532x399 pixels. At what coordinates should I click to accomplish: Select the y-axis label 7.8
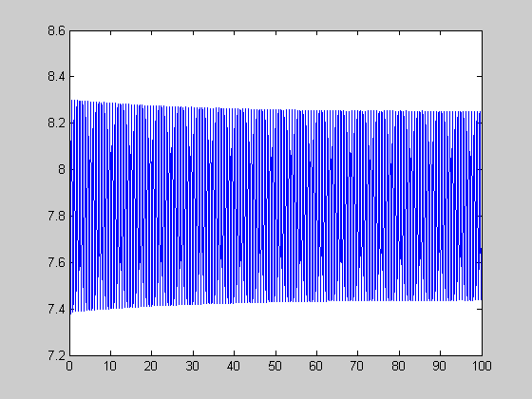click(x=56, y=216)
